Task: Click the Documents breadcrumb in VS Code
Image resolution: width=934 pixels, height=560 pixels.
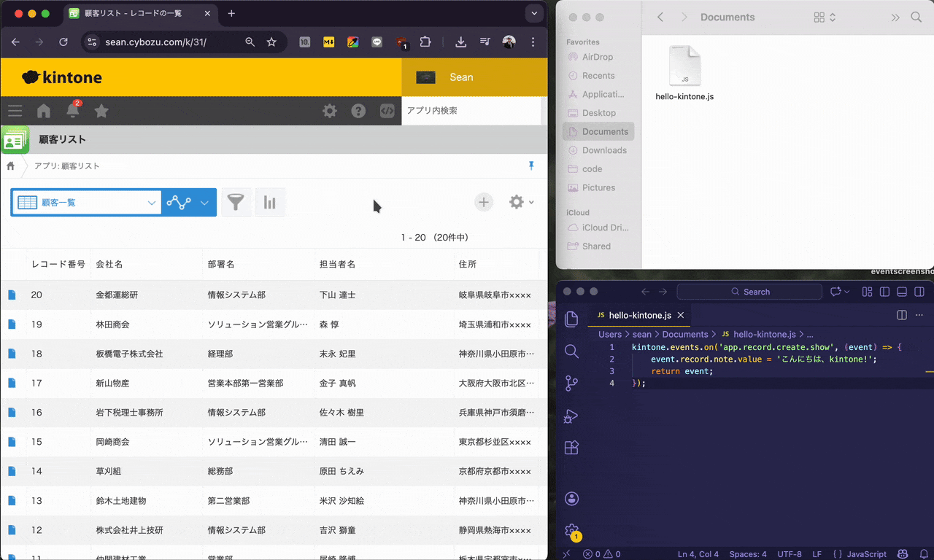Action: click(684, 334)
